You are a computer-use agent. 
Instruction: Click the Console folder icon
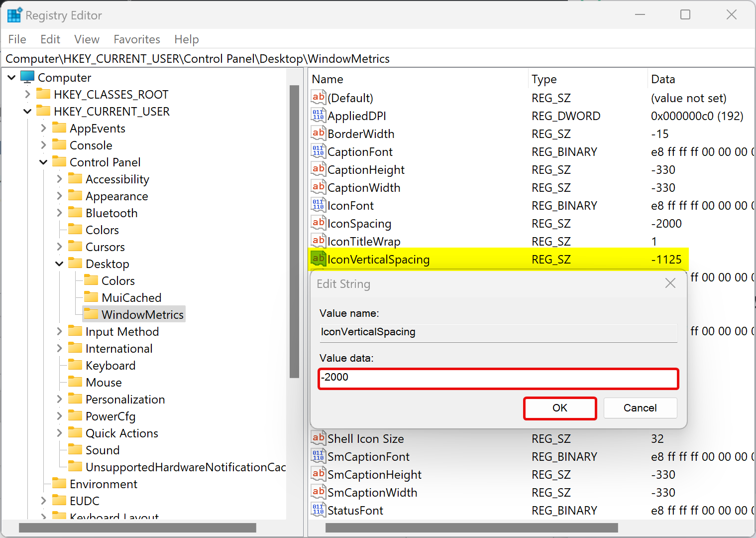tap(60, 144)
